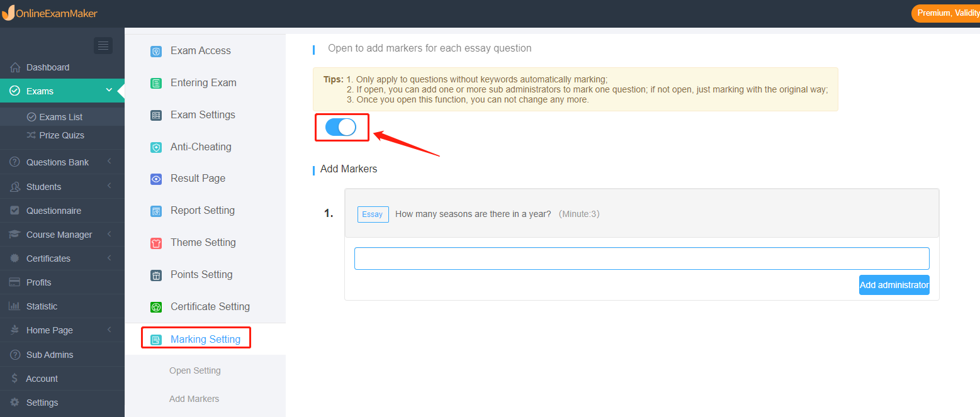Click the Result Page eye icon

pyautogui.click(x=156, y=179)
